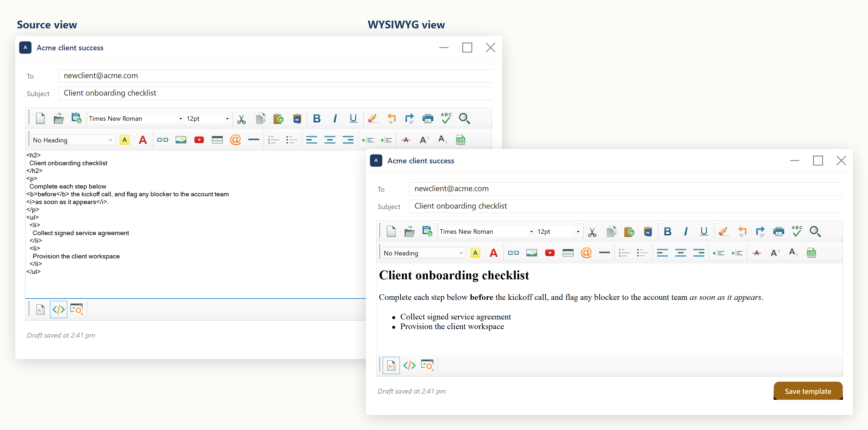The image size is (868, 430).
Task: Toggle Underline in Source view toolbar
Action: coord(353,119)
